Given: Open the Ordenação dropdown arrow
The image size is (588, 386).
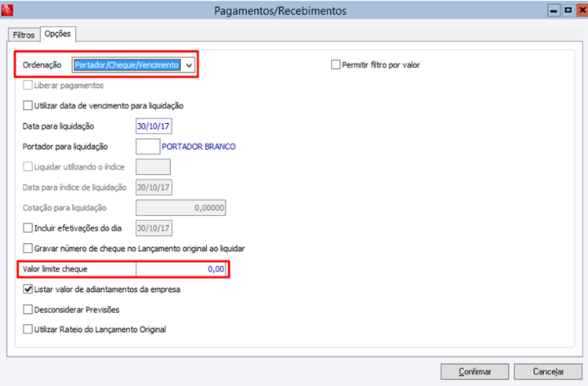Looking at the screenshot, I should coord(189,65).
